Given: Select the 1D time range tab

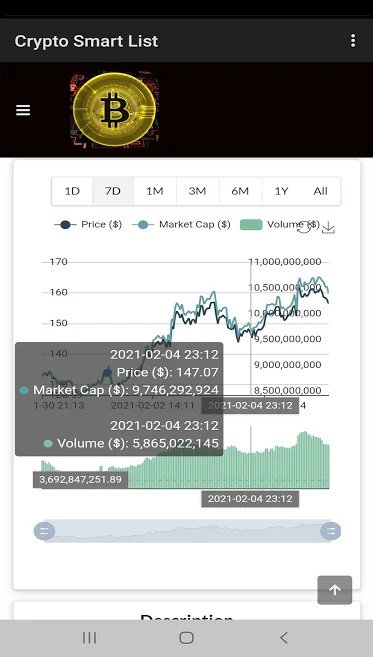Looking at the screenshot, I should pyautogui.click(x=72, y=191).
